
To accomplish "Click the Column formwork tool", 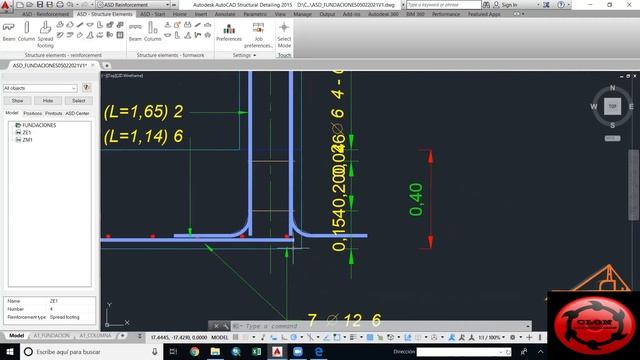I will [x=153, y=32].
